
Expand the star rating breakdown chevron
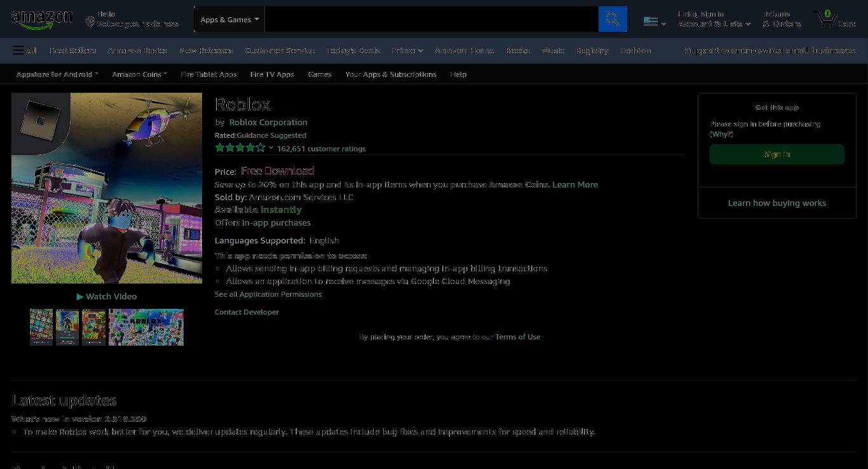[271, 148]
